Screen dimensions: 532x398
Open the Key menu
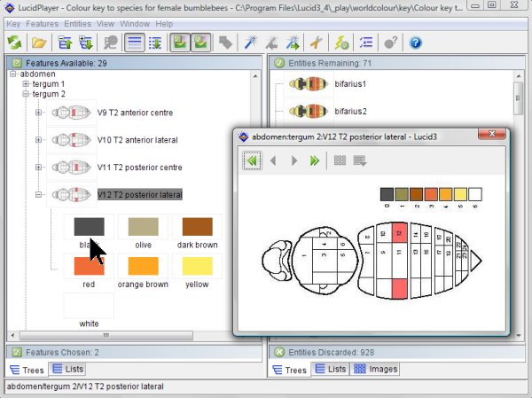coord(13,24)
